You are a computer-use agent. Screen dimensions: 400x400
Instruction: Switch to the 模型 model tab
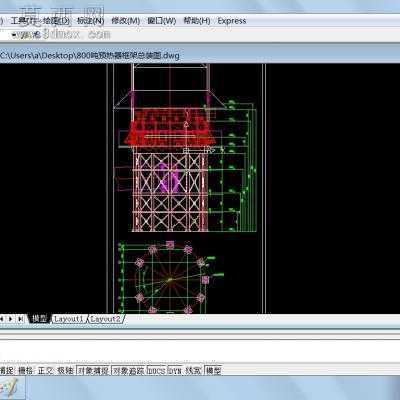(39, 319)
